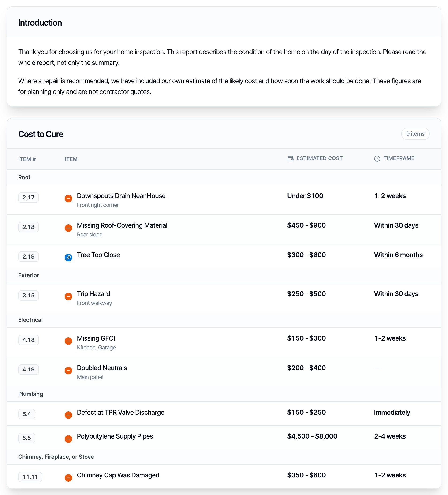Click the blue wrench icon beside Tree Too Close
Image resolution: width=448 pixels, height=495 pixels.
tap(68, 258)
